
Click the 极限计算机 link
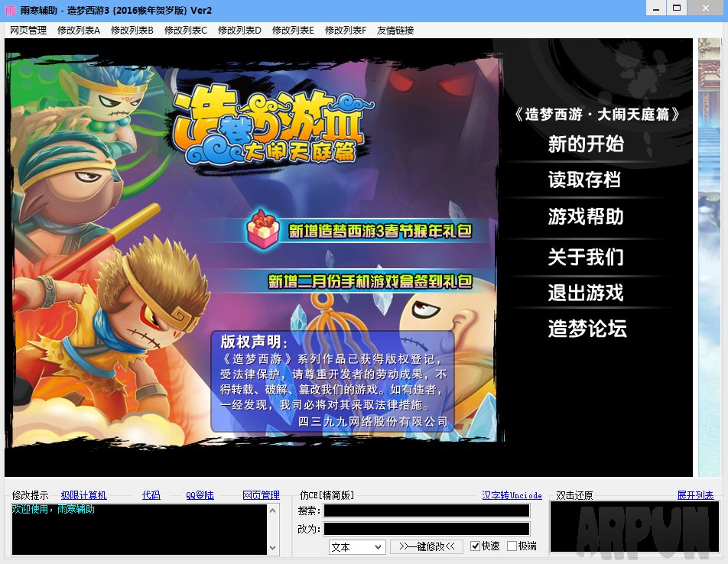click(83, 495)
